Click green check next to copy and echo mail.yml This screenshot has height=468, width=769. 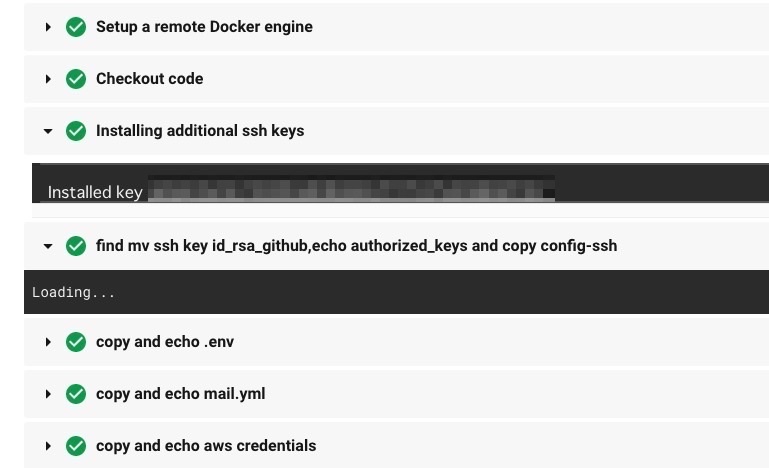76,394
